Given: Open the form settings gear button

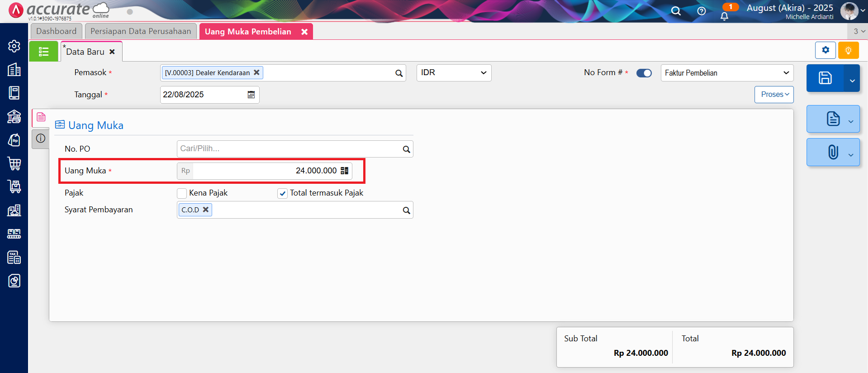Looking at the screenshot, I should point(825,50).
